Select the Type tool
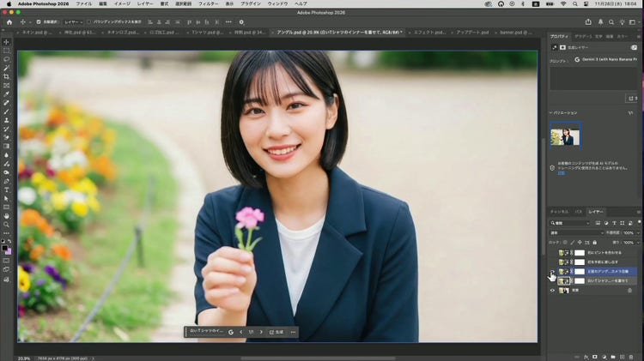Screen dimensions: 644x361 (7, 190)
